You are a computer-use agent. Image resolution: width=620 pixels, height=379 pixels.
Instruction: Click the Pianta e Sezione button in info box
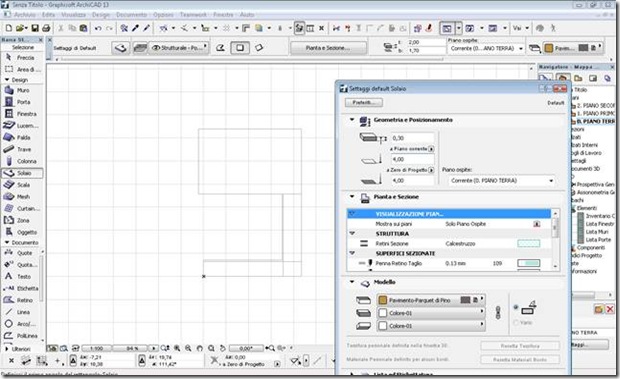pyautogui.click(x=328, y=48)
